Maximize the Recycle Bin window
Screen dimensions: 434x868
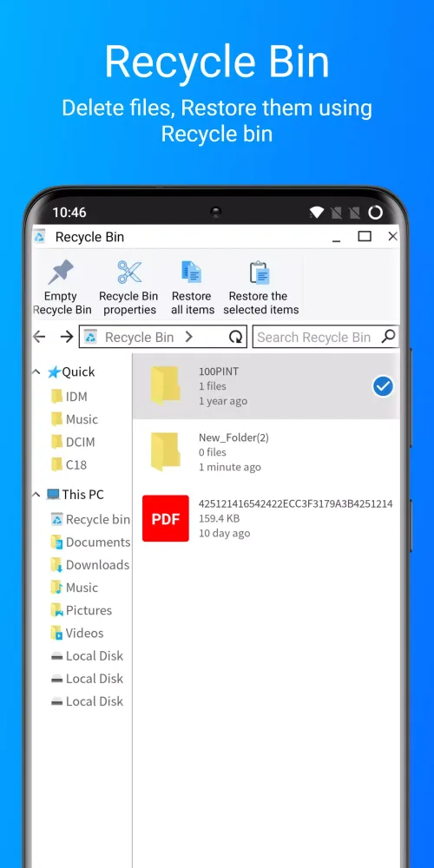pos(365,236)
